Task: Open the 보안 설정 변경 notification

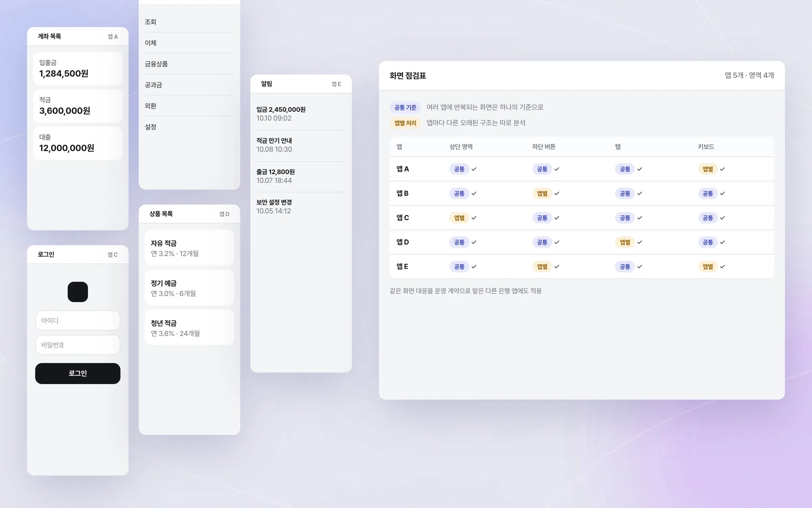Action: coord(301,207)
